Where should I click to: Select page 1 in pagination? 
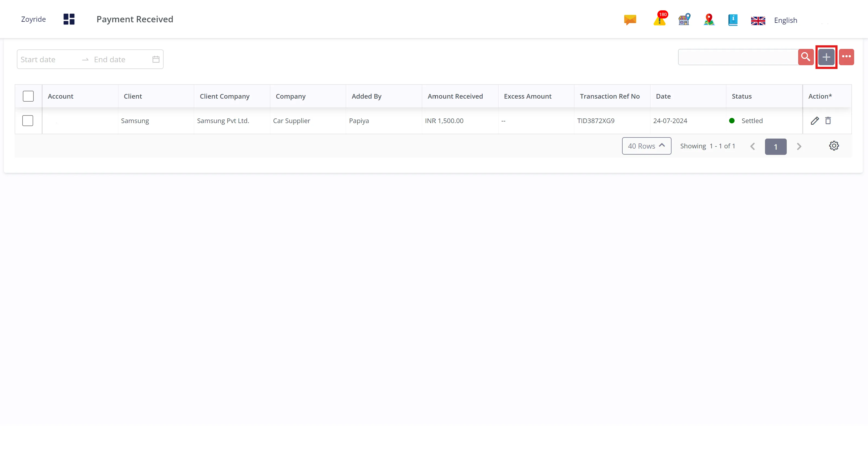click(776, 146)
